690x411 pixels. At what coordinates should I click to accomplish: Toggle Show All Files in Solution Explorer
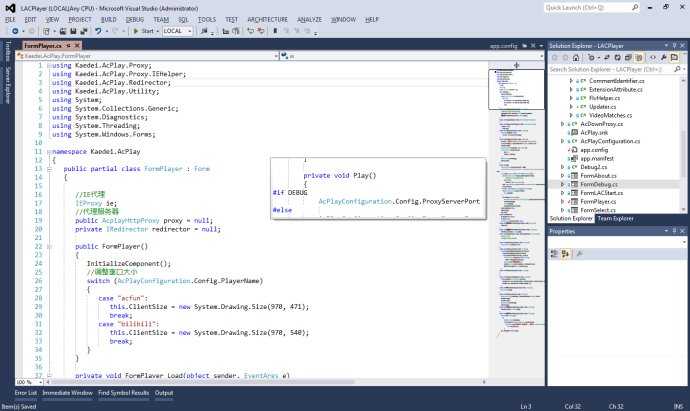pos(639,58)
